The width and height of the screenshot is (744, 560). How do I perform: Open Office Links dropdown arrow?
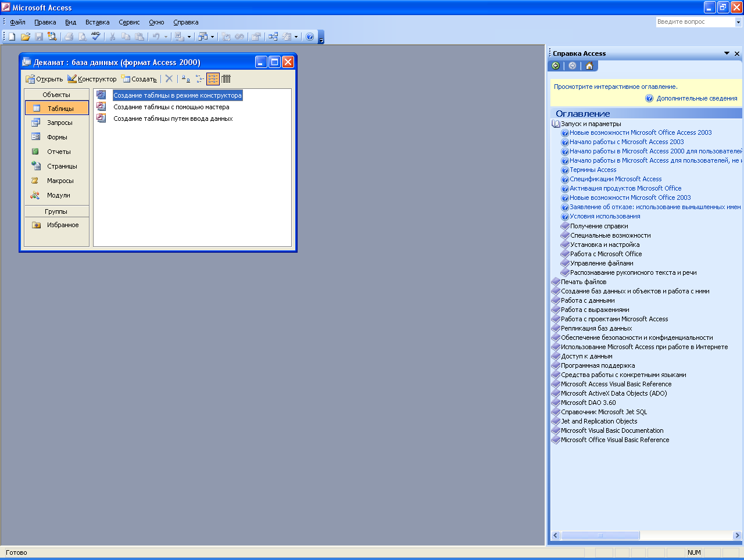click(x=189, y=37)
